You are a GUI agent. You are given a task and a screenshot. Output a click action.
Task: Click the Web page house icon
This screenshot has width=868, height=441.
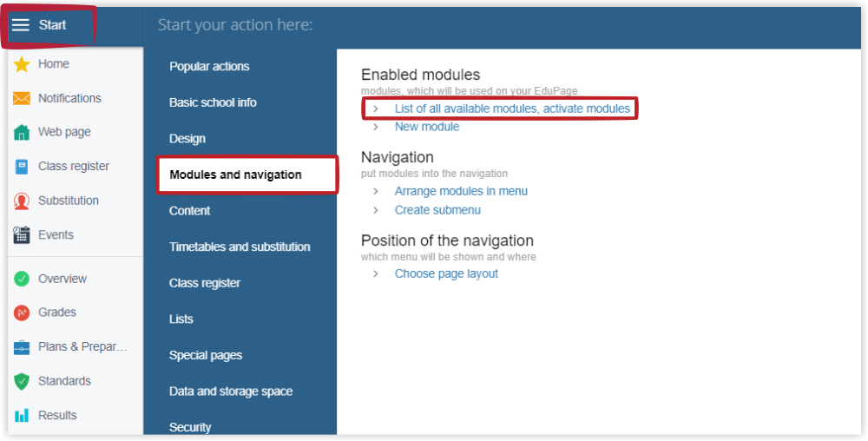click(x=22, y=132)
